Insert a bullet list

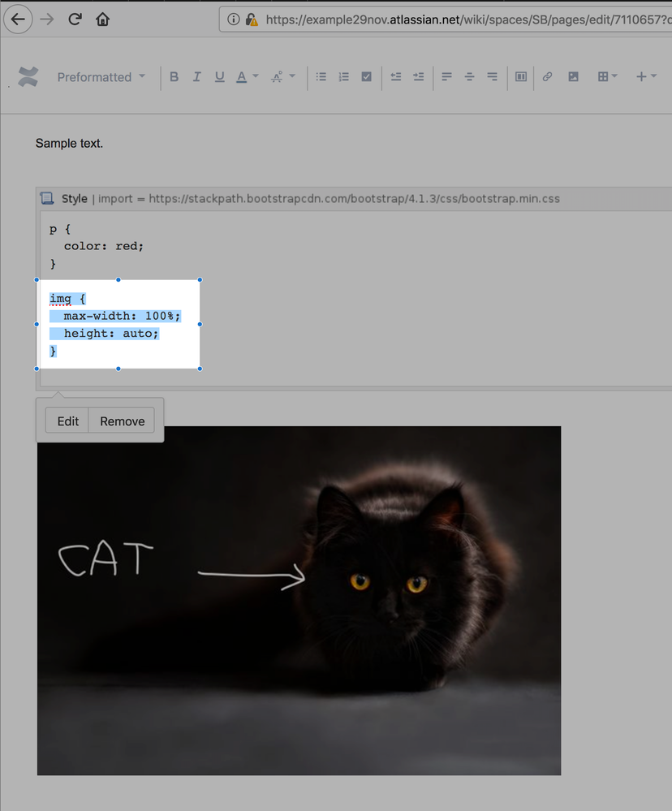(321, 76)
